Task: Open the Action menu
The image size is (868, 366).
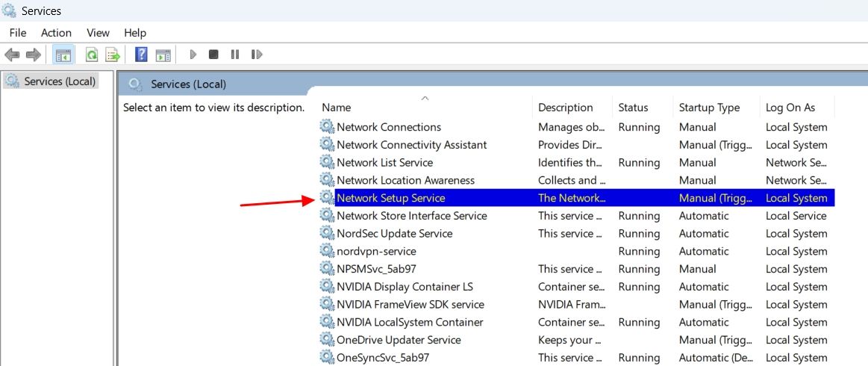Action: (x=56, y=33)
